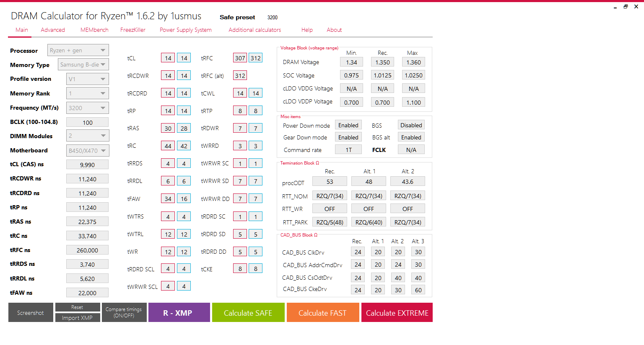Click the Gear Down mode Enabled box
The height and width of the screenshot is (345, 644).
coord(348,137)
